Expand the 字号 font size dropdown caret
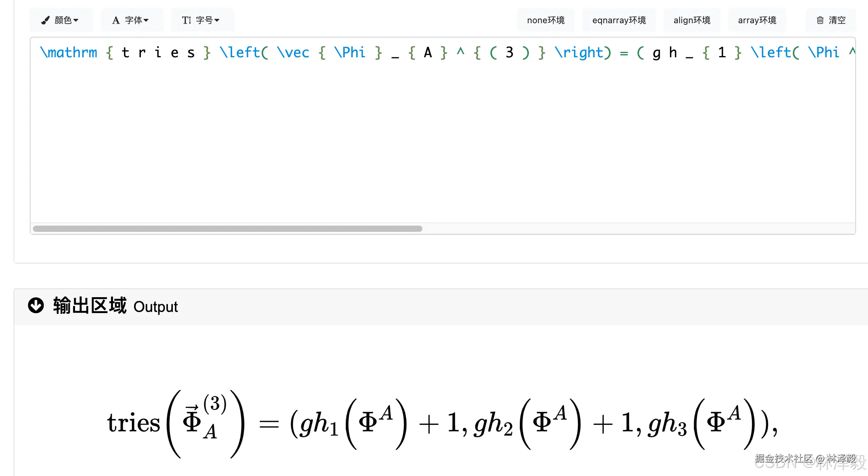Viewport: 868px width, 476px height. coord(217,20)
